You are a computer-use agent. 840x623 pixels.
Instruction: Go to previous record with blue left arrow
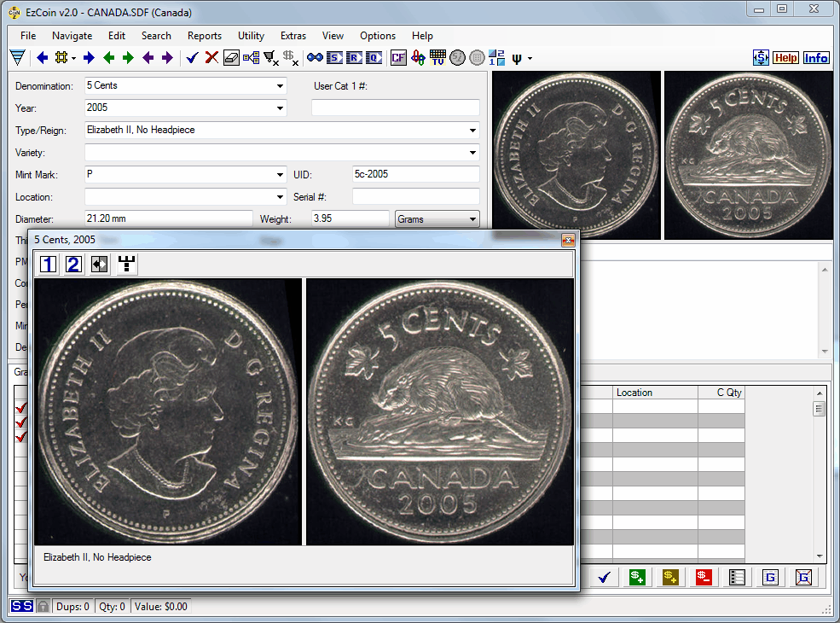point(43,58)
